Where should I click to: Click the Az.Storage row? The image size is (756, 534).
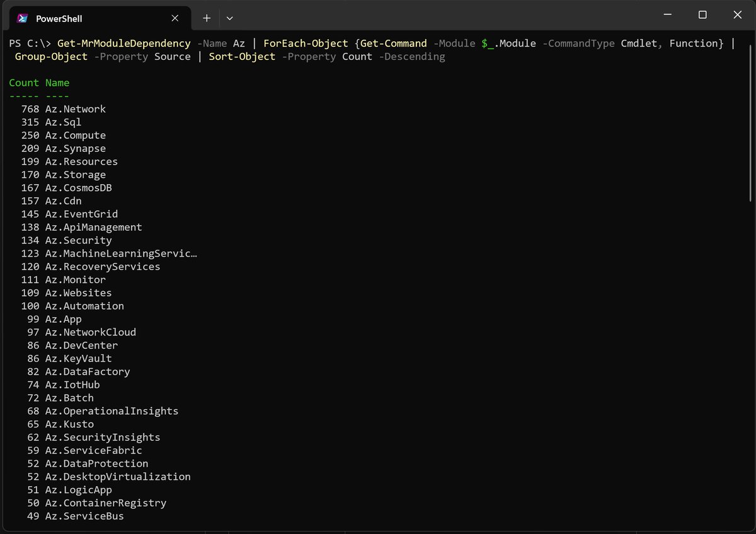[64, 175]
